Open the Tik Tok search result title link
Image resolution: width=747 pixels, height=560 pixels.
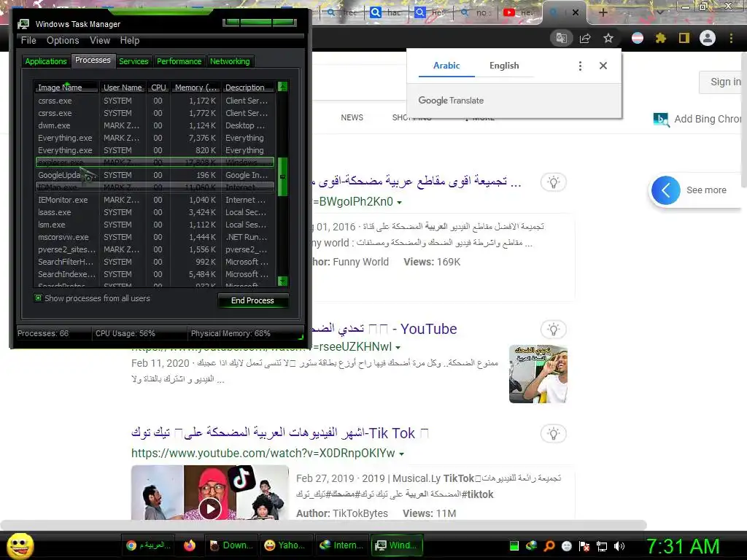(280, 433)
